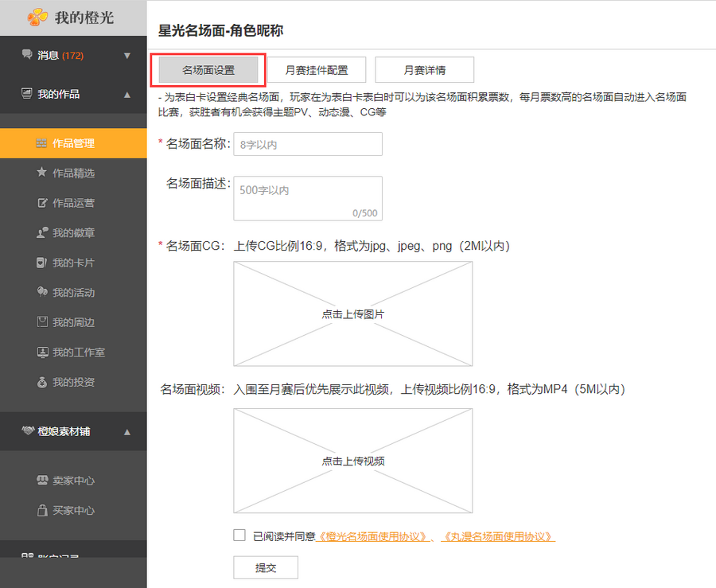
Task: Open the 月赛详情 tab
Action: pyautogui.click(x=425, y=70)
